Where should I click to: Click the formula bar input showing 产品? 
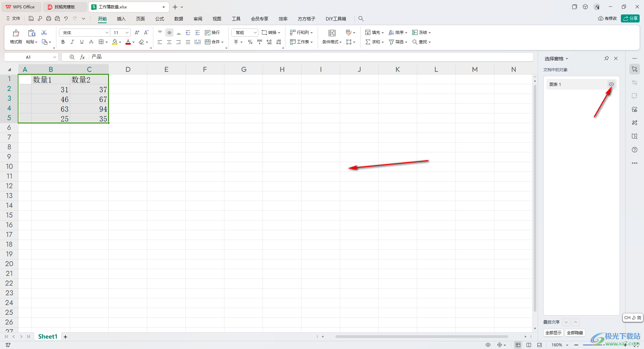(311, 57)
